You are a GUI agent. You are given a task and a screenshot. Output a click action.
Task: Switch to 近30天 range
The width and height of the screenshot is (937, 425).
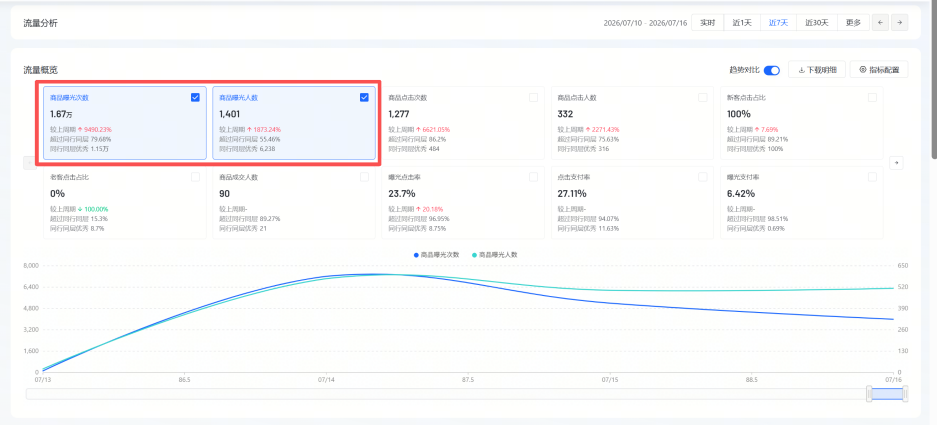(x=816, y=23)
